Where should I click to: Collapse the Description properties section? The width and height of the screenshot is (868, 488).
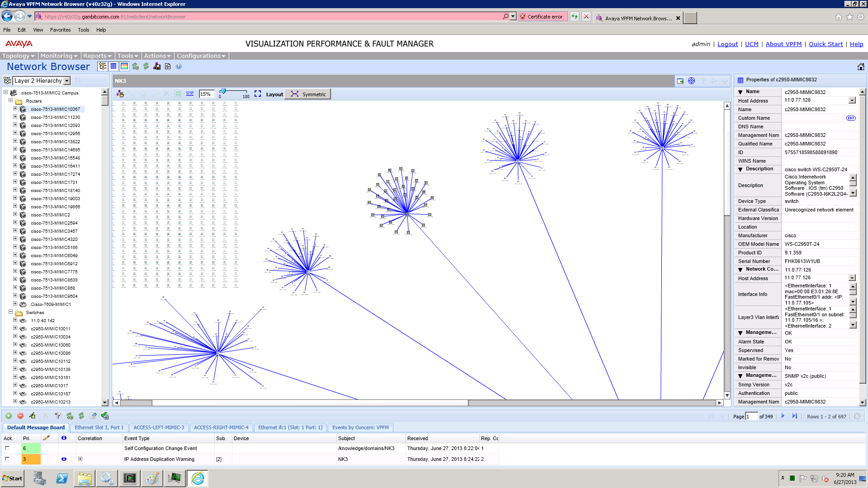point(741,169)
